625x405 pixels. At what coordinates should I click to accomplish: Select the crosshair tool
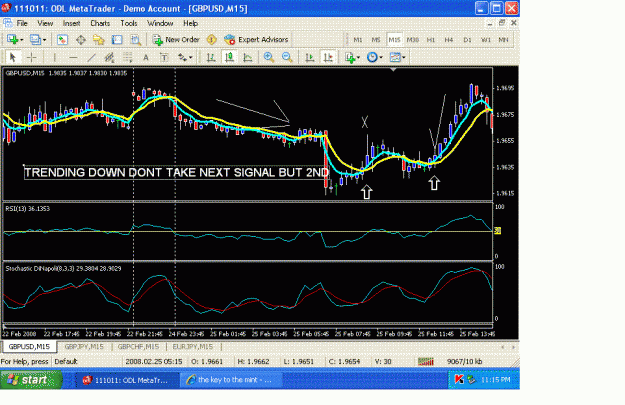[31, 57]
